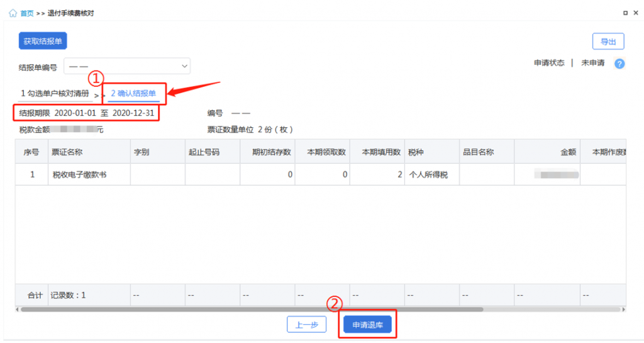Viewport: 644px width, 343px height.
Task: Click the 票证名称 column header
Action: (89, 152)
